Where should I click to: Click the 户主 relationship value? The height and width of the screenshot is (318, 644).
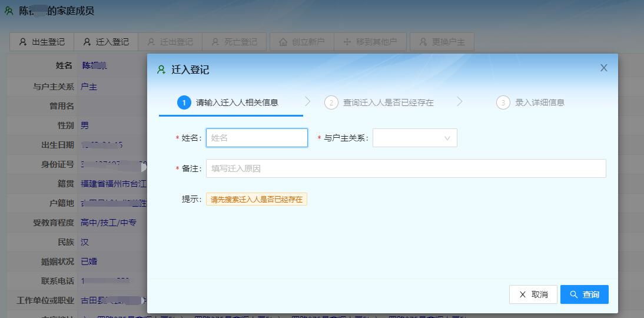click(89, 87)
